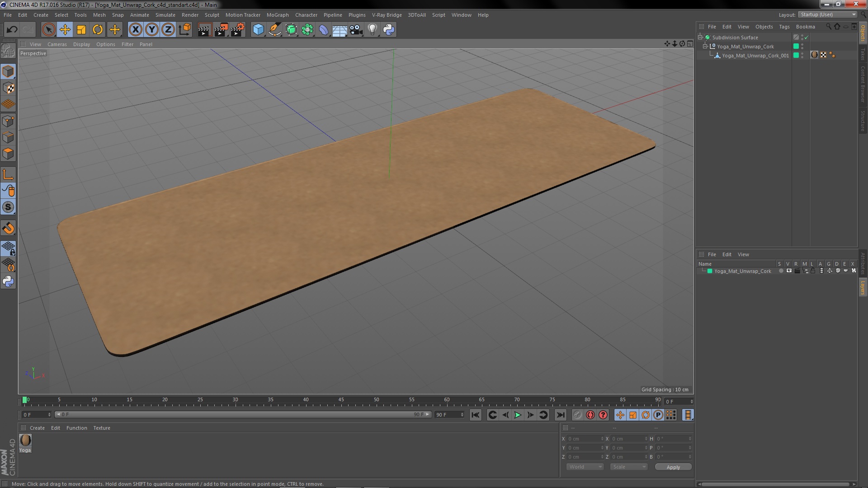This screenshot has width=868, height=488.
Task: Toggle Subdivision Surface visibility dots
Action: click(x=802, y=38)
